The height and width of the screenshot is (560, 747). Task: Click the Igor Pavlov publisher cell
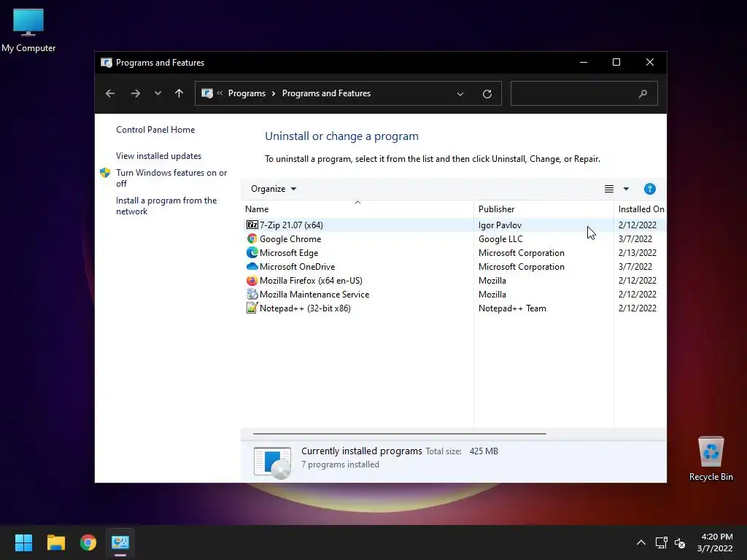pyautogui.click(x=500, y=225)
